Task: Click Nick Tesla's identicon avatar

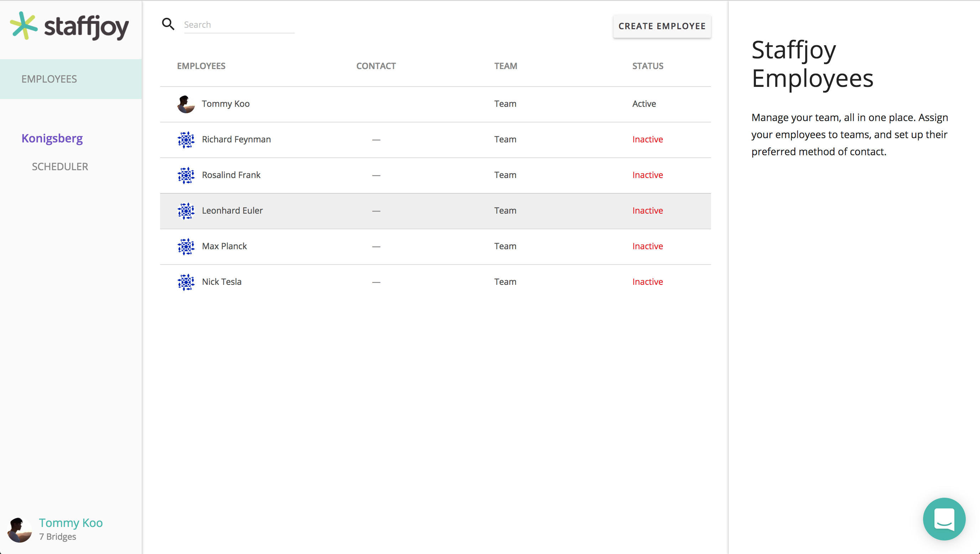Action: [x=186, y=282]
